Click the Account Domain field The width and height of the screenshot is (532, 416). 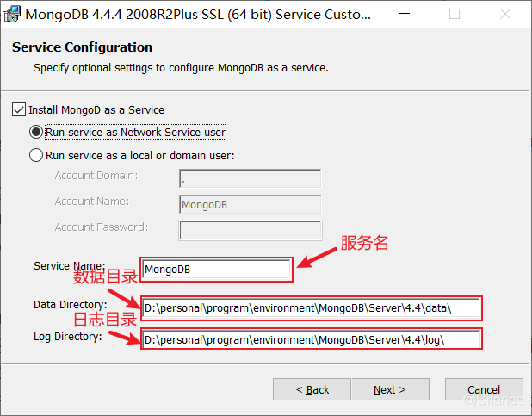pos(250,178)
